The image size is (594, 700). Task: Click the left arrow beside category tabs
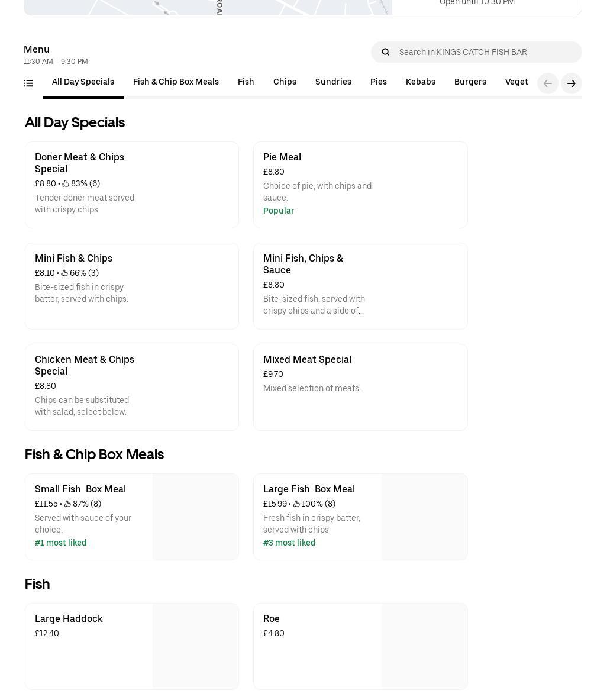tap(548, 83)
